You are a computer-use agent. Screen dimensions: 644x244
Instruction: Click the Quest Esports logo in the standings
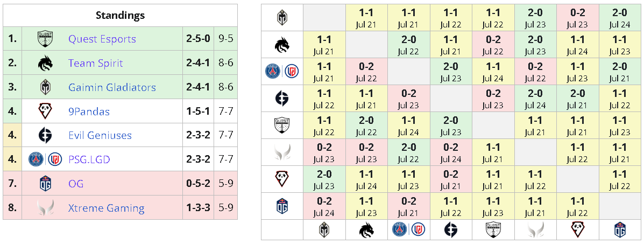tap(45, 39)
